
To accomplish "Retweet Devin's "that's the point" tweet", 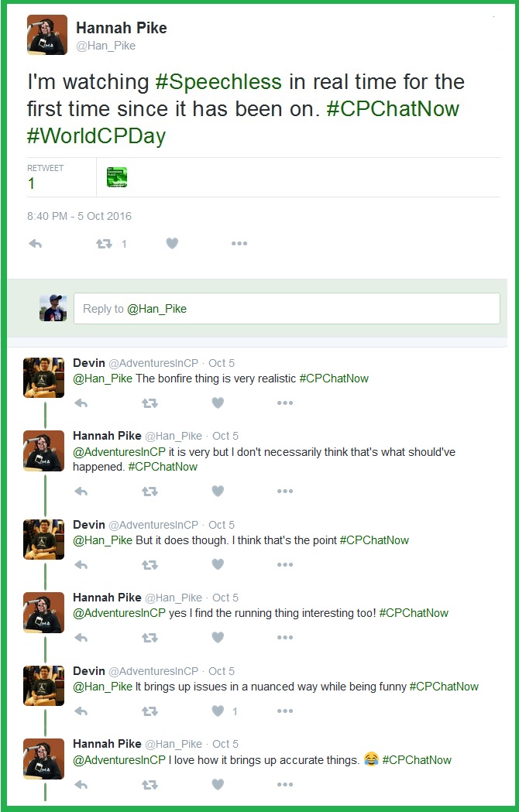I will point(149,565).
